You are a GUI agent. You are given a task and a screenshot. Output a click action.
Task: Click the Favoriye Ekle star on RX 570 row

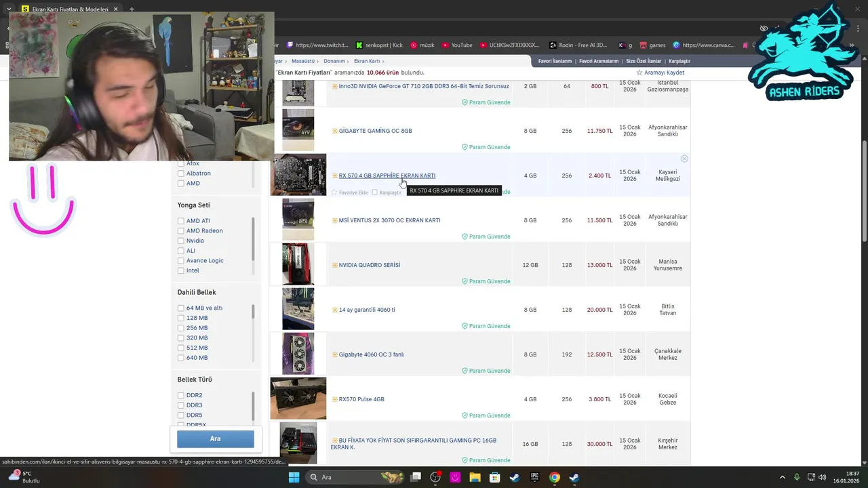click(x=334, y=192)
